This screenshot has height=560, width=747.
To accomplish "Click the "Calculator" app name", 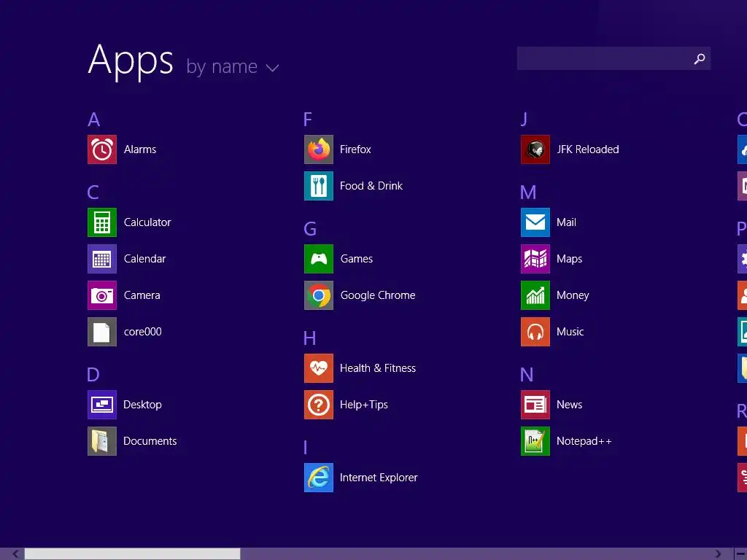I will coord(147,222).
